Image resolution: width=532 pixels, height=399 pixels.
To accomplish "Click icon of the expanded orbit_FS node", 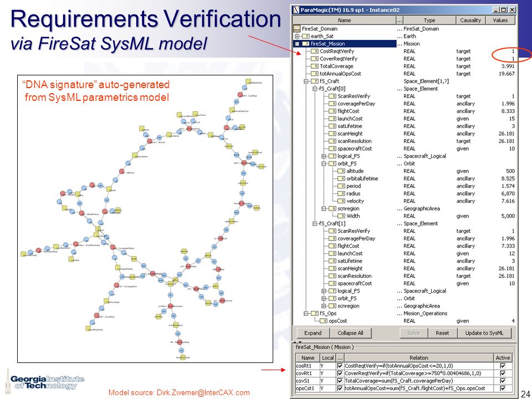I will (332, 163).
